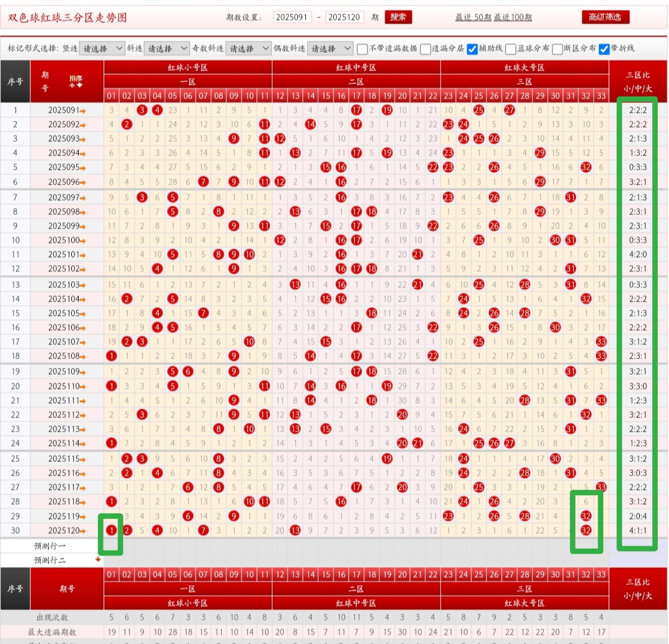Image resolution: width=669 pixels, height=644 pixels.
Task: Click the page title 双色球红球三分区走势图
Action: [67, 17]
